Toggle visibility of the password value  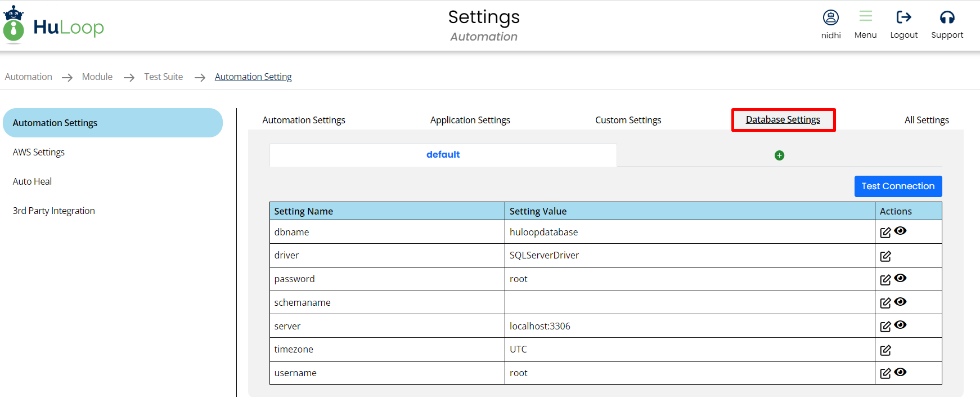[900, 278]
